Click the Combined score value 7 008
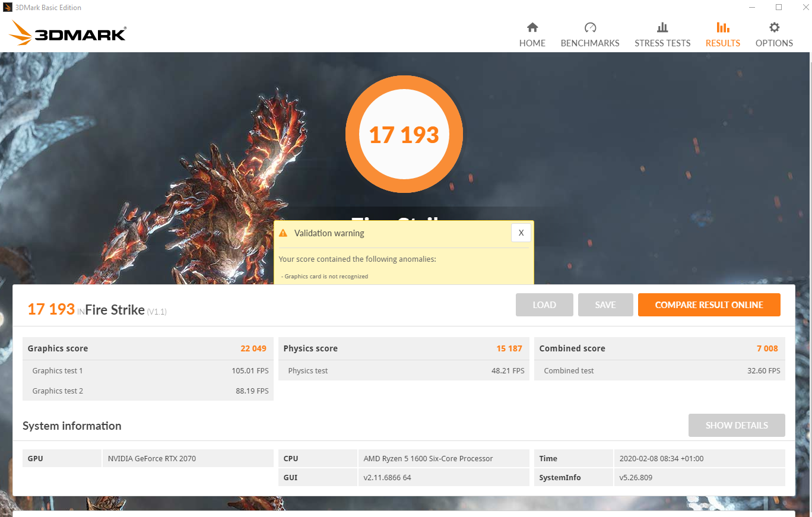This screenshot has height=517, width=812. click(x=767, y=348)
